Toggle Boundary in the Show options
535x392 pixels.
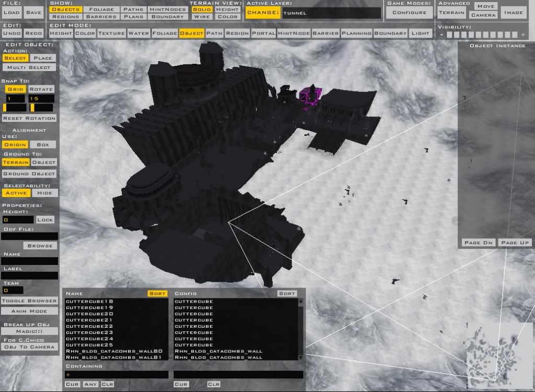tap(168, 16)
